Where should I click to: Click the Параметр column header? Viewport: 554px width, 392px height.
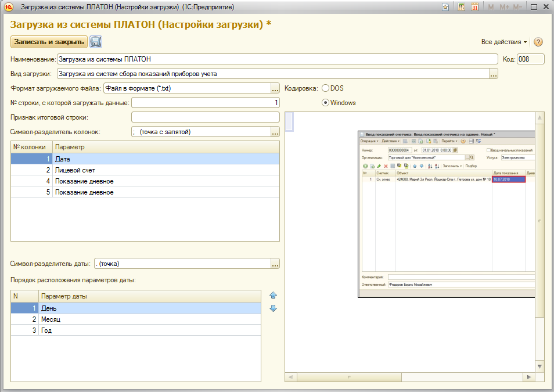click(166, 147)
